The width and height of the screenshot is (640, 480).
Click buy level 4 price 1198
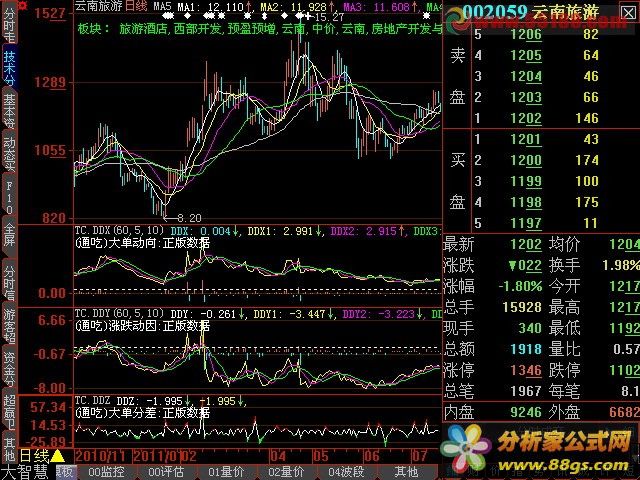coord(526,202)
